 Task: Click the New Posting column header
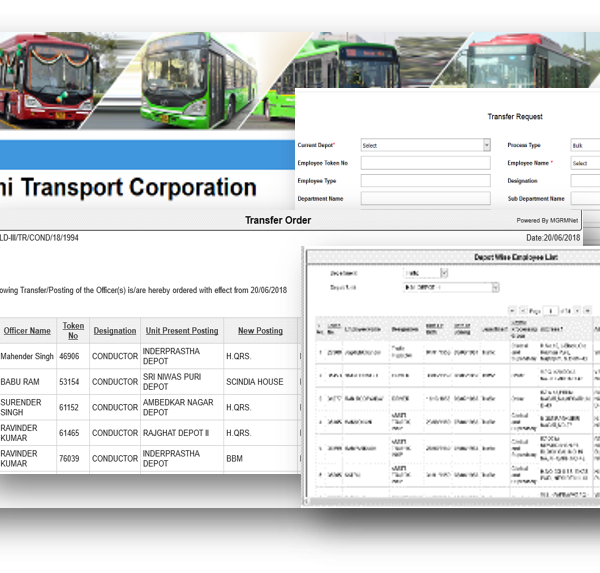260,331
